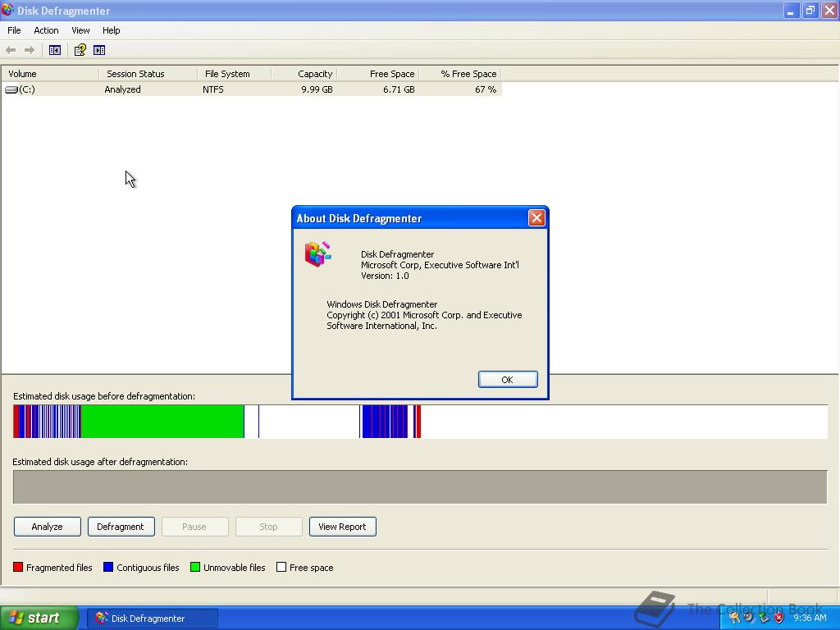Click the red Fragmented files legend swatch
The height and width of the screenshot is (630, 840).
tap(18, 568)
